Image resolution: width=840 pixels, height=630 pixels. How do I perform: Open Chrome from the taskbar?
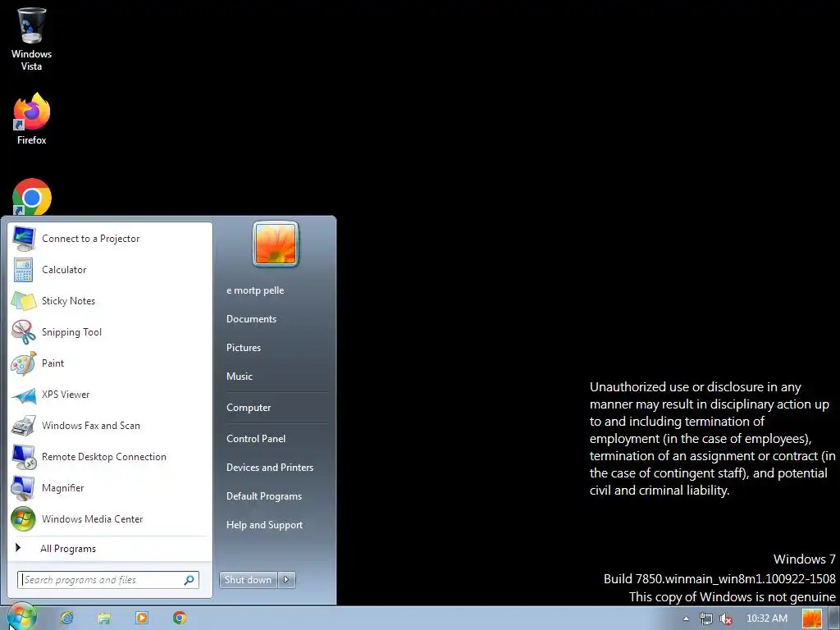pyautogui.click(x=180, y=618)
